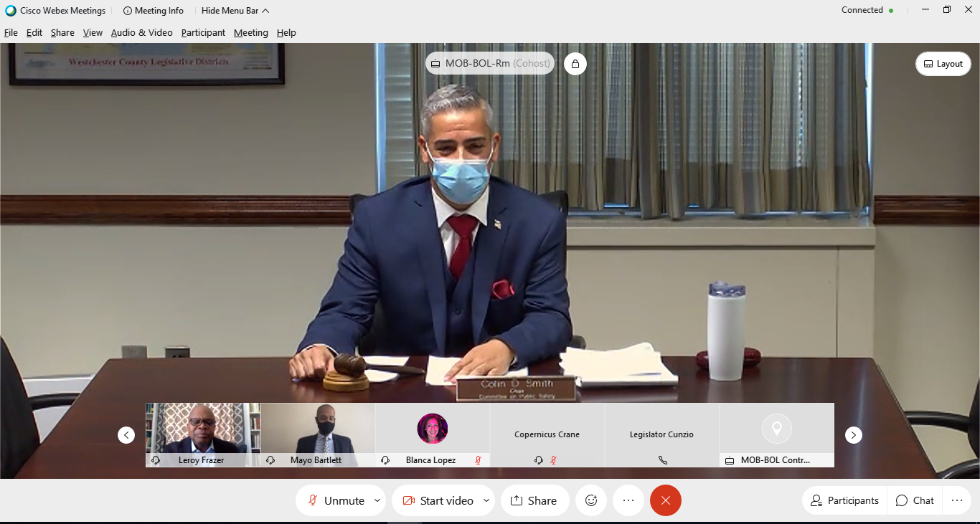Screen dimensions: 980x524
Task: Open the Edit menu
Action: click(34, 33)
